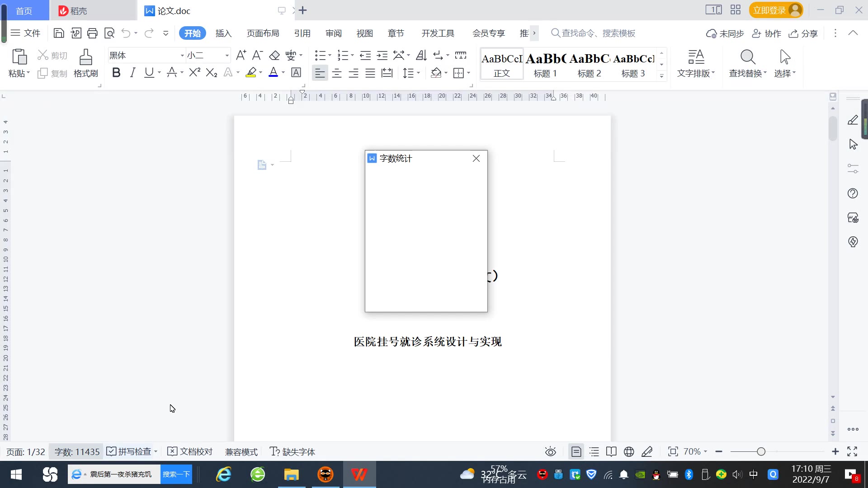Click the print icon in quick toolbar
The height and width of the screenshot is (488, 868).
pos(92,33)
